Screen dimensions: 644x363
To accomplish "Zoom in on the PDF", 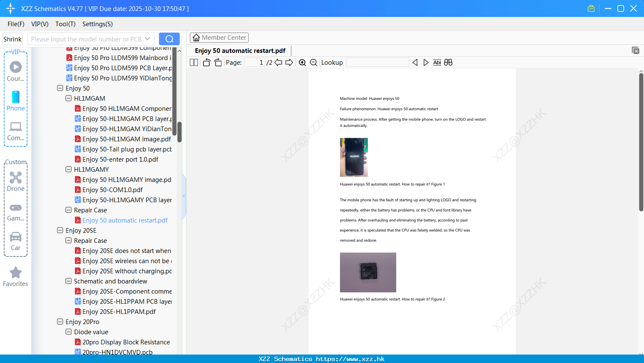I will coord(302,62).
